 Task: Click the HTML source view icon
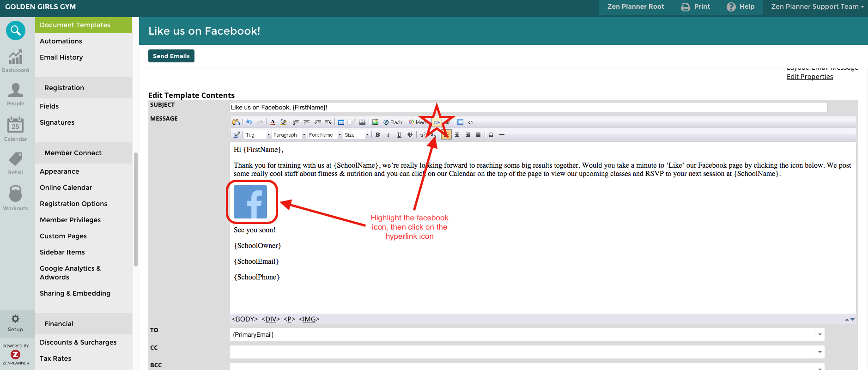point(471,122)
